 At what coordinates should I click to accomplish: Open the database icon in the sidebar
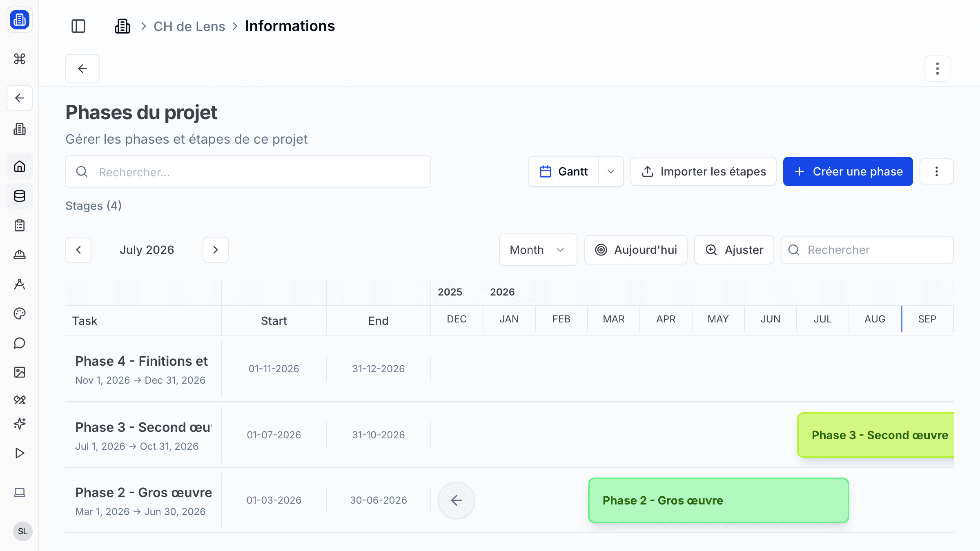tap(20, 196)
